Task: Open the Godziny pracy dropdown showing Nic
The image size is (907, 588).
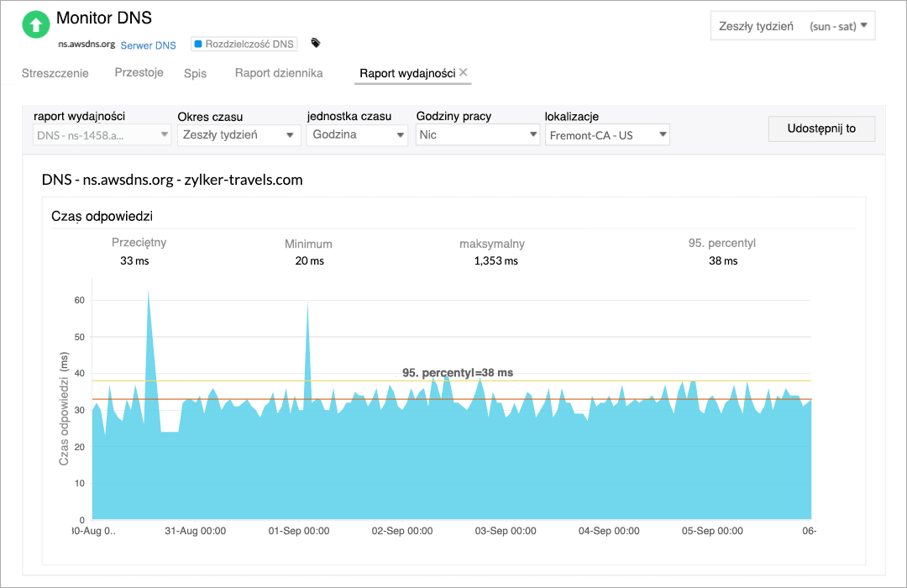Action: tap(477, 134)
